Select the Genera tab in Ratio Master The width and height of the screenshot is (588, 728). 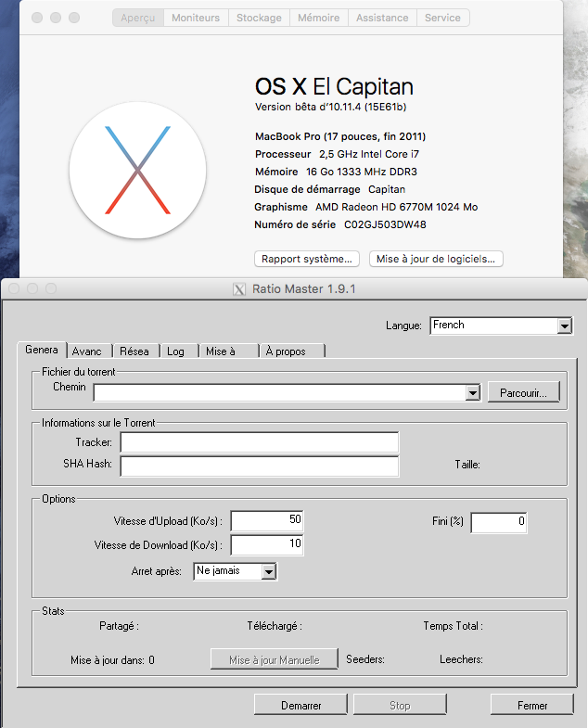tap(42, 350)
